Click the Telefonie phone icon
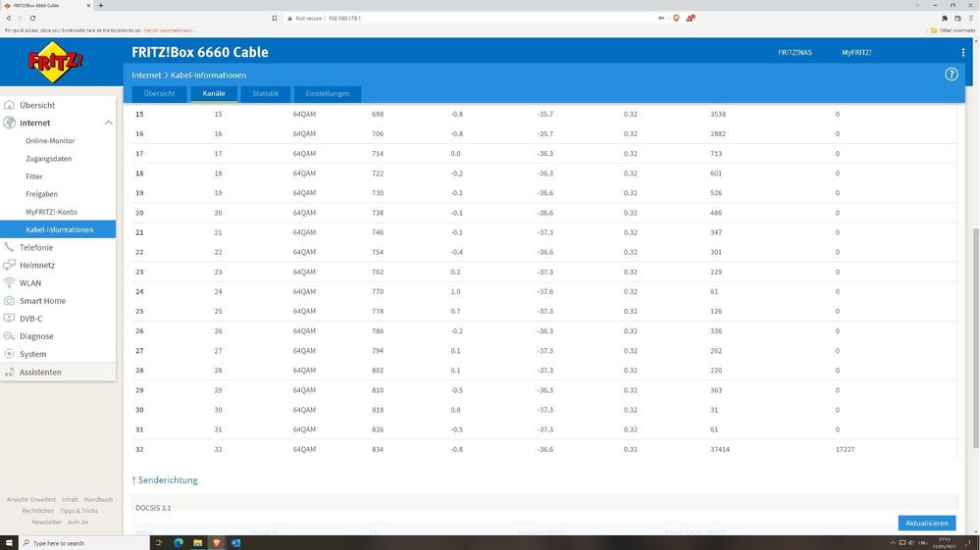 coord(10,247)
